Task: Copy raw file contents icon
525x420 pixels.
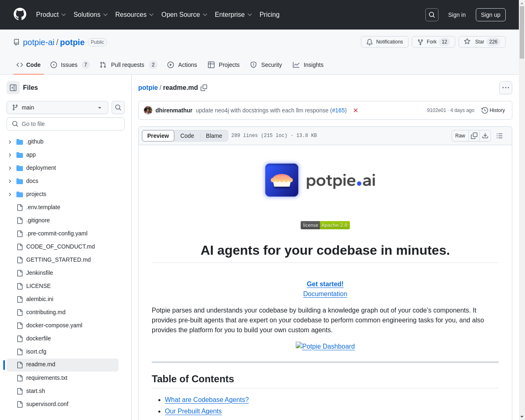Action: pyautogui.click(x=474, y=136)
